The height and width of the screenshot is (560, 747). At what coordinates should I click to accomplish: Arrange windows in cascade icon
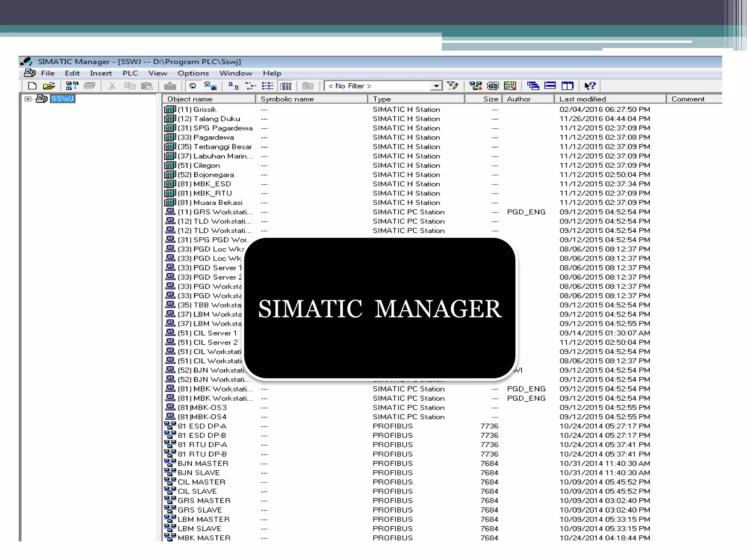pos(533,86)
